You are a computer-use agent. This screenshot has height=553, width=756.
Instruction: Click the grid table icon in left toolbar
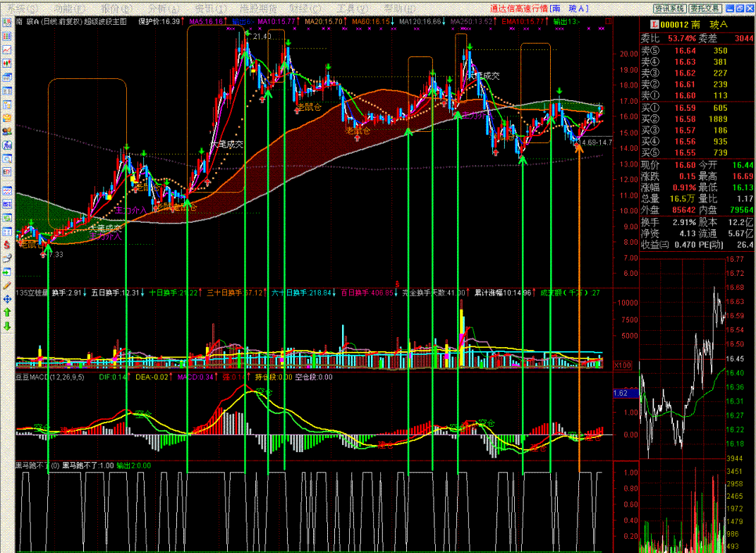7,36
